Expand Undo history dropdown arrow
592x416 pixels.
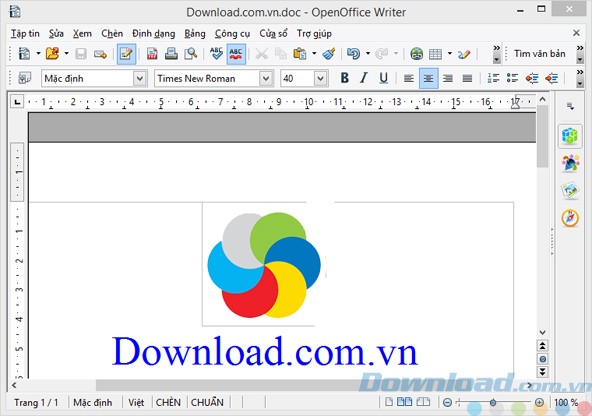coord(368,54)
